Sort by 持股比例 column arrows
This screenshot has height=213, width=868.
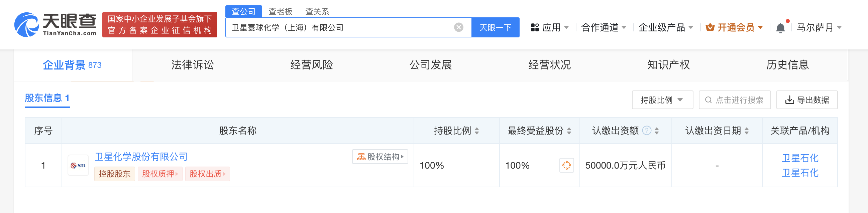tap(477, 131)
